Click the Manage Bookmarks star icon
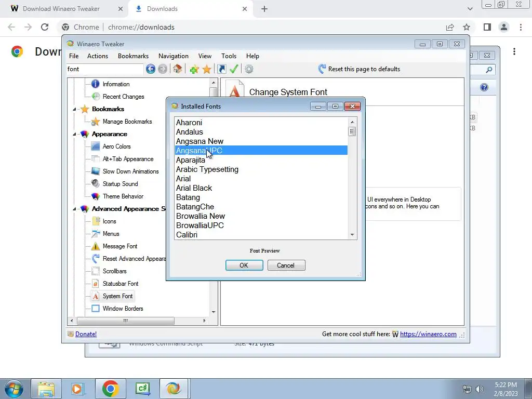Viewport: 532px width, 399px height. (96, 122)
